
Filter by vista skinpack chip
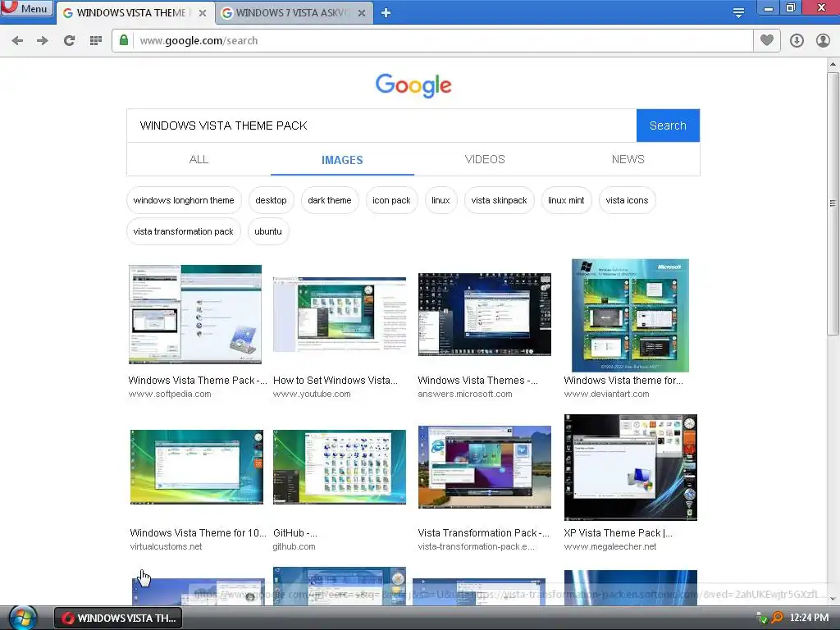tap(500, 200)
